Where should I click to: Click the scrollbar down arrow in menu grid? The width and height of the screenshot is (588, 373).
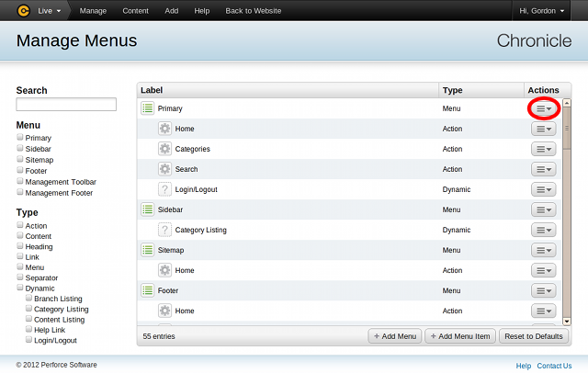[x=567, y=322]
